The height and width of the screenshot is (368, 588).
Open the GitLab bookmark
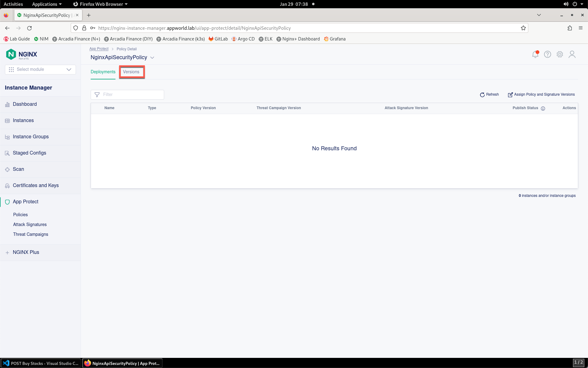218,39
